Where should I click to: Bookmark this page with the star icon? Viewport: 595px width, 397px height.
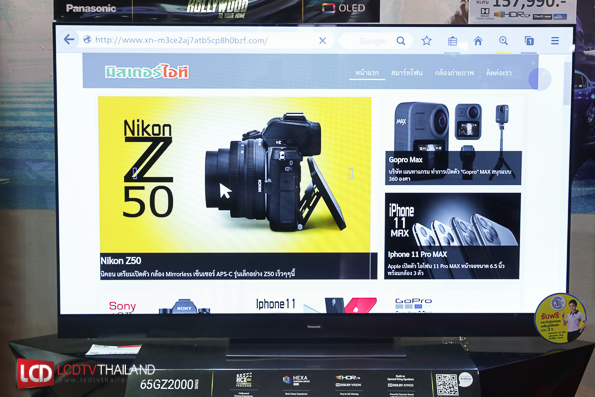427,41
